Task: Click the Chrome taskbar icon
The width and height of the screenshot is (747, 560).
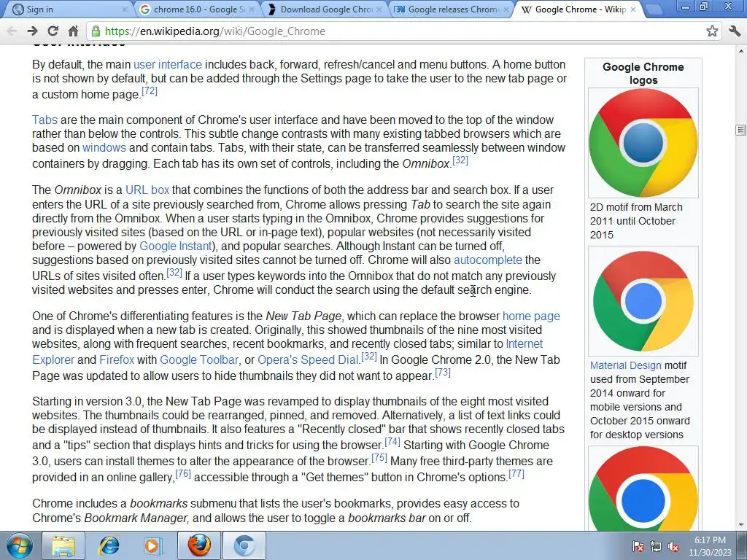Action: (244, 545)
